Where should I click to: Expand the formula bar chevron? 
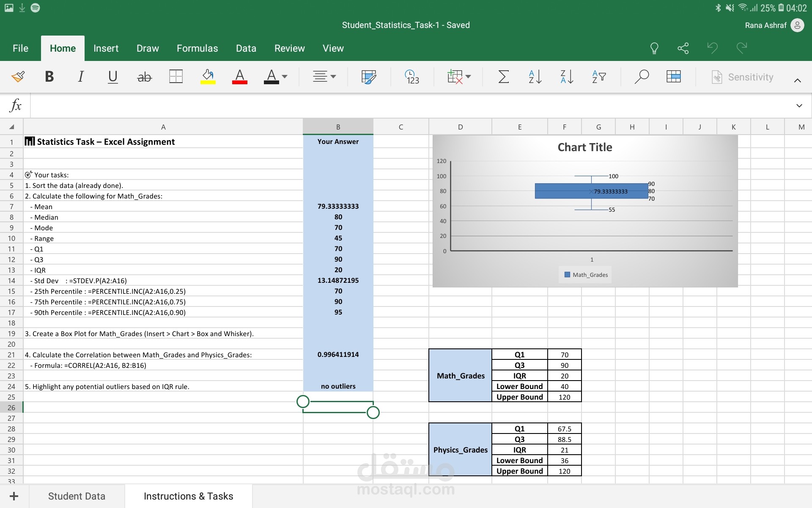coord(799,105)
